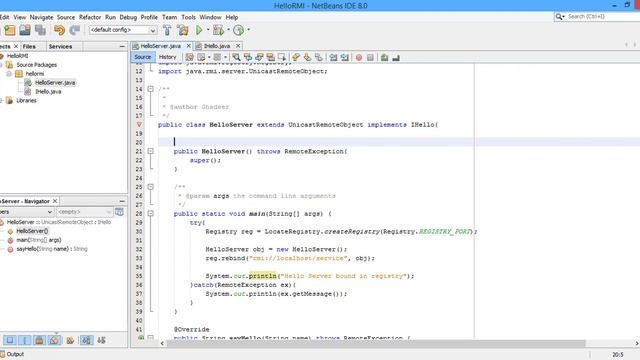The width and height of the screenshot is (640, 360).
Task: Open the Debug menu
Action: point(128,17)
